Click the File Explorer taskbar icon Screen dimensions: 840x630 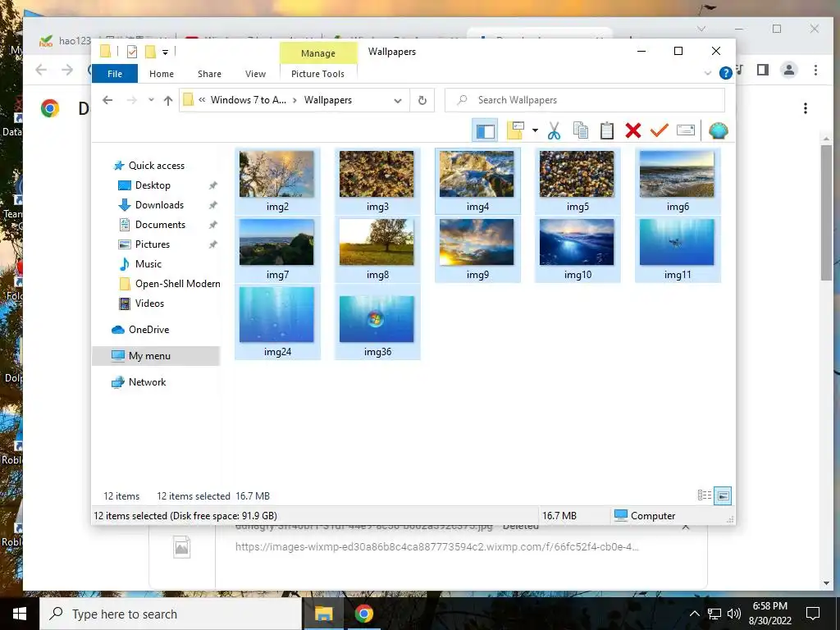323,614
